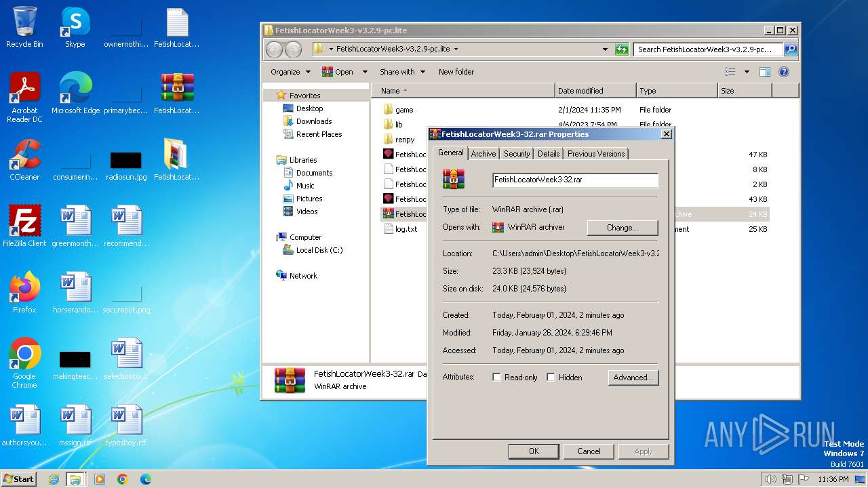The image size is (868, 488).
Task: Open the Recycle Bin desktop icon
Action: click(x=24, y=28)
